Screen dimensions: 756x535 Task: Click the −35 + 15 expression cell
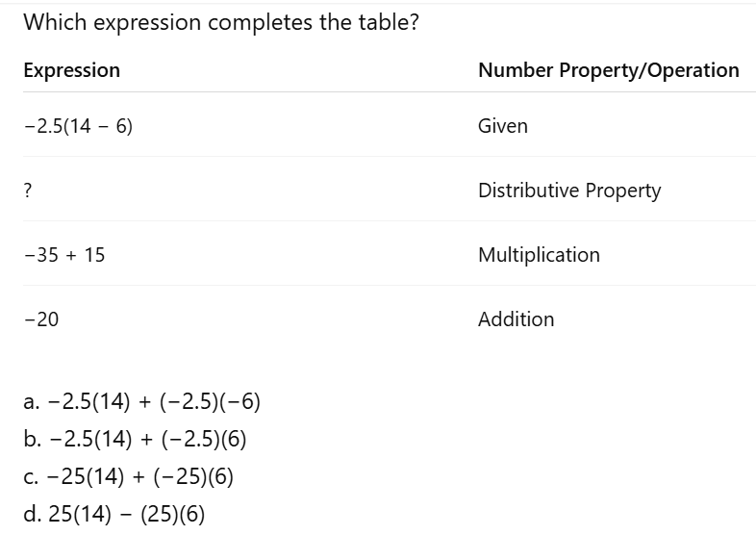[x=64, y=255]
